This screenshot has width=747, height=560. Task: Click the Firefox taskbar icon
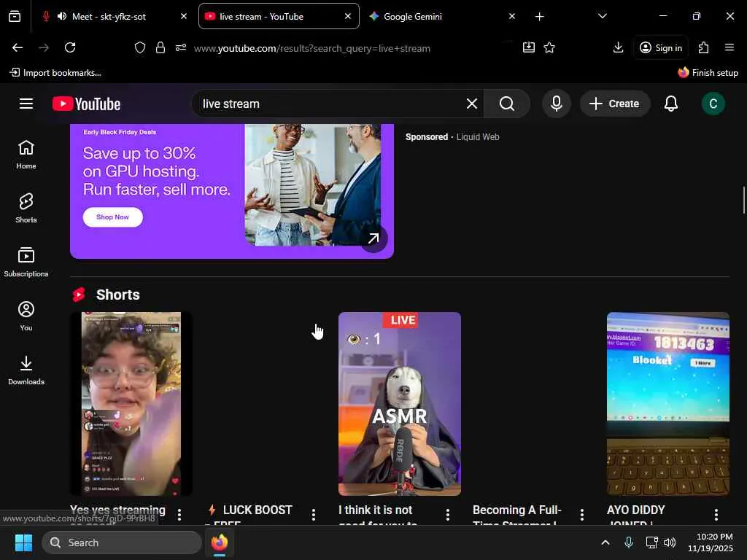tap(219, 542)
